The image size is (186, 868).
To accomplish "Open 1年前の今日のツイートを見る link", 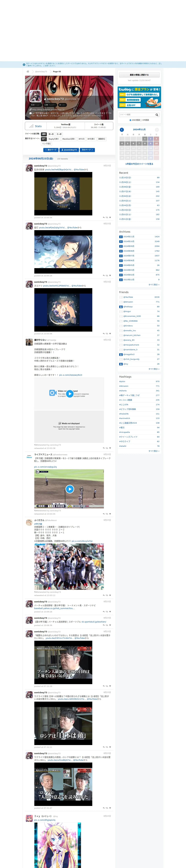I will pyautogui.click(x=139, y=164).
